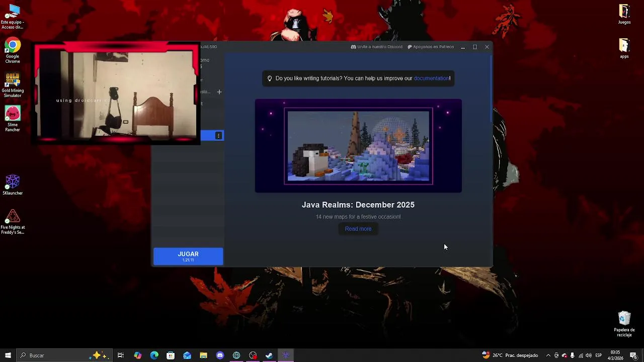
Task: Click the plus icon to add installation
Action: pos(219,92)
